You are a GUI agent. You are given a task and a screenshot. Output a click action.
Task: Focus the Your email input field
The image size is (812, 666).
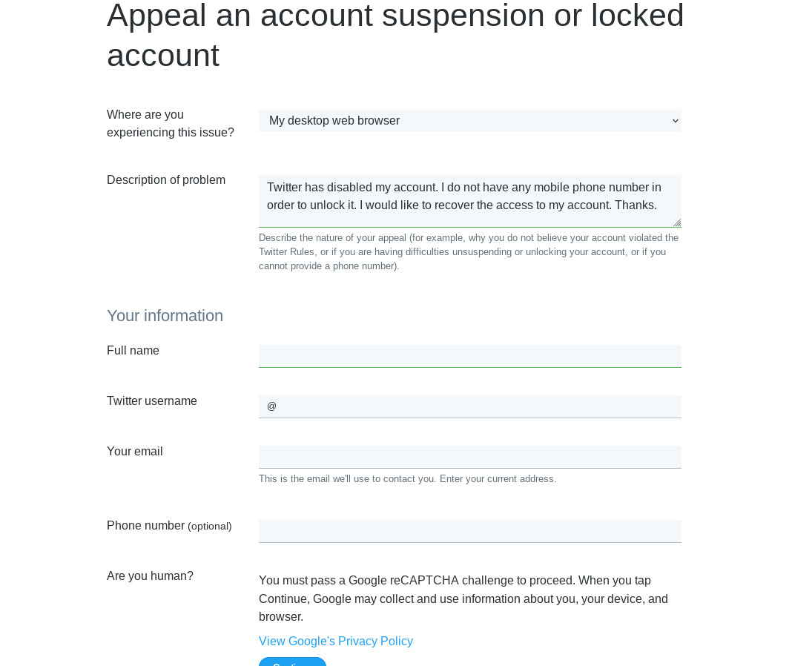[x=469, y=457]
